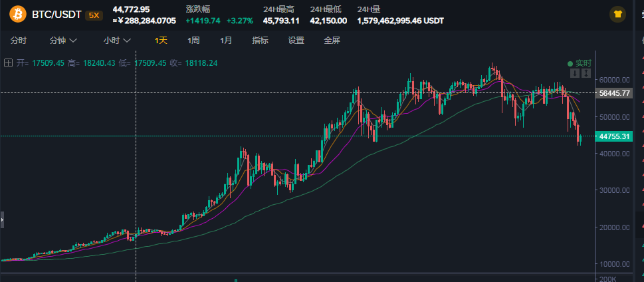
Task: Click the green 实时 realtime indicator
Action: click(579, 63)
